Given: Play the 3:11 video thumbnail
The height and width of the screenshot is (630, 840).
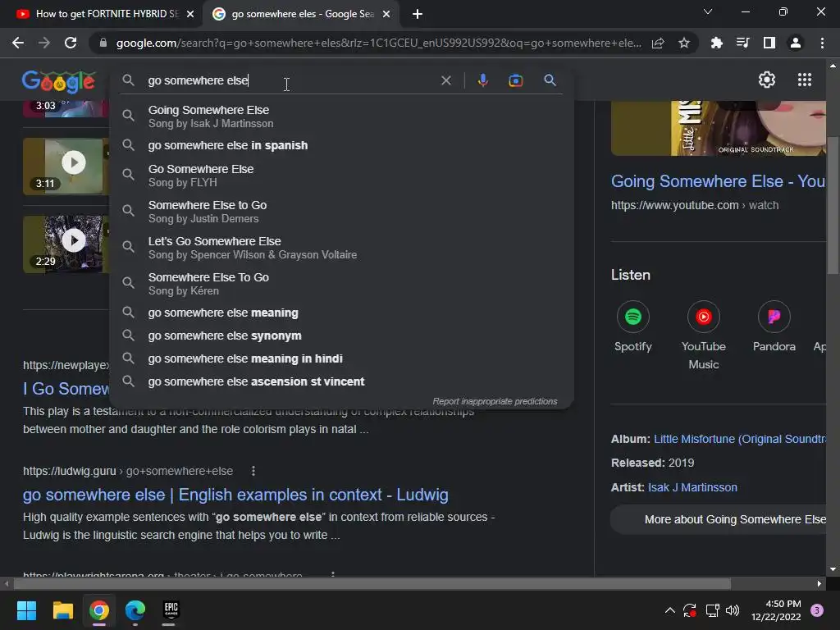Looking at the screenshot, I should 66,166.
